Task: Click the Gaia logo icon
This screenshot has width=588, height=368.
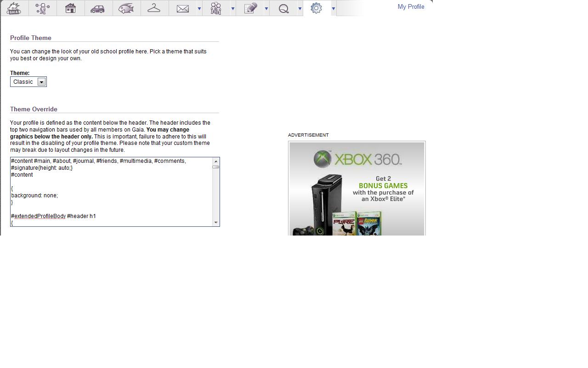Action: pyautogui.click(x=14, y=8)
